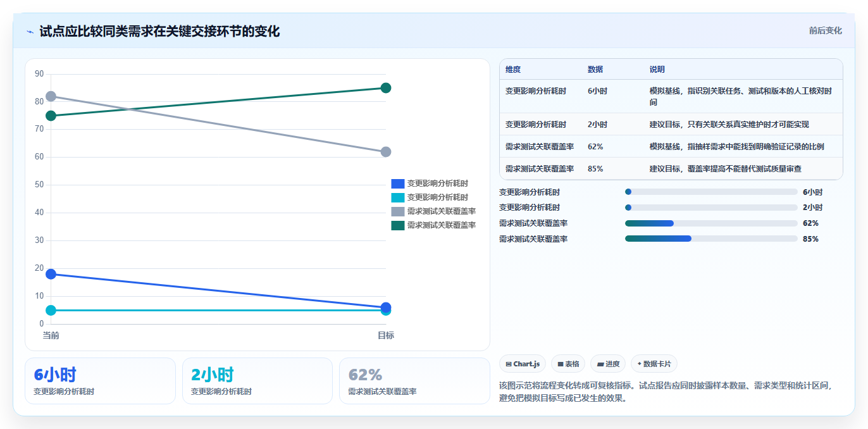Screen dimensions: 868x429
Task: Click the progress bar labeled 6小时
Action: click(x=711, y=192)
